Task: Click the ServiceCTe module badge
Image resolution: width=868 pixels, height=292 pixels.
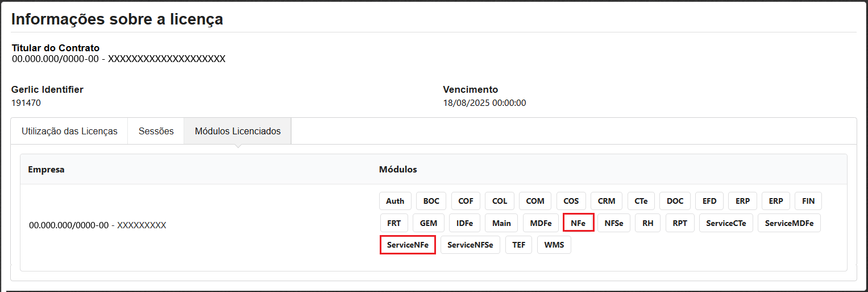Action: pos(726,223)
